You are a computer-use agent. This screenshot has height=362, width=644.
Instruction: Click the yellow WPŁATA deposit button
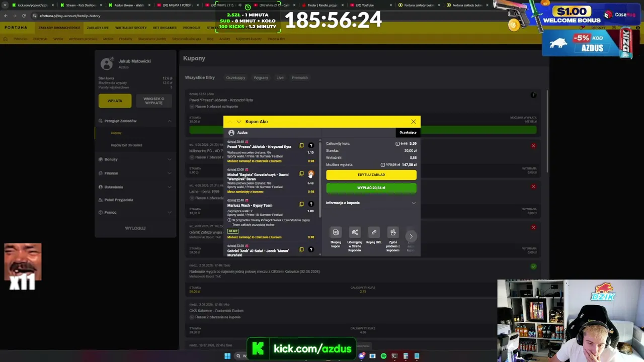click(x=115, y=101)
